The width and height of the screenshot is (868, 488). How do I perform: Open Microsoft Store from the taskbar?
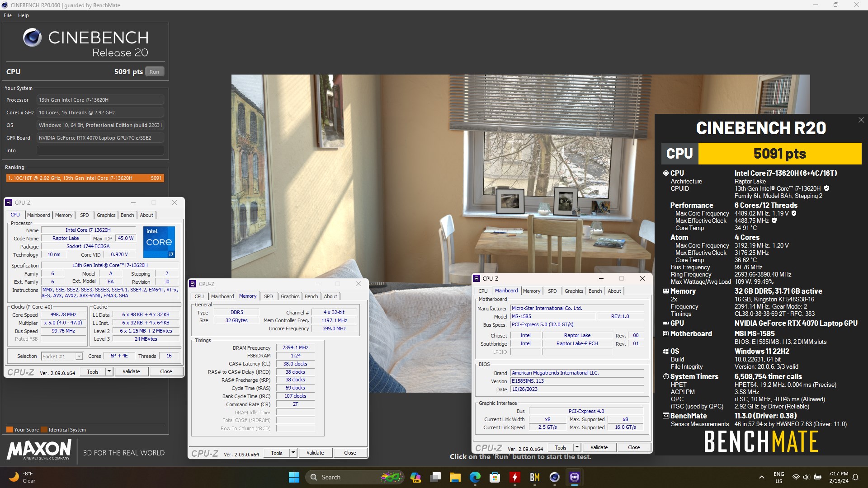pyautogui.click(x=495, y=477)
